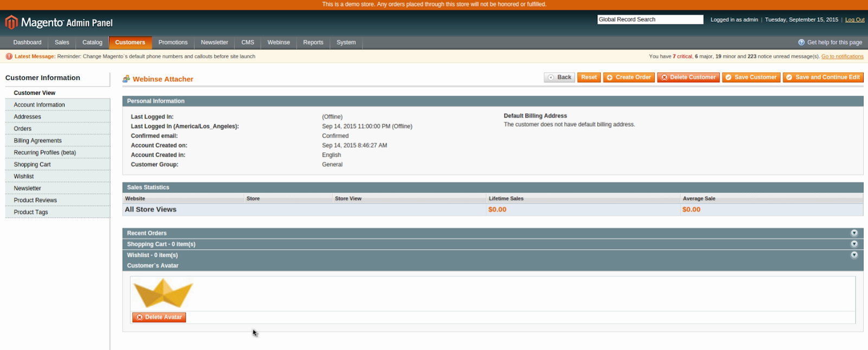Select the Billing Agreements tab
Image resolution: width=868 pixels, height=350 pixels.
tap(58, 140)
